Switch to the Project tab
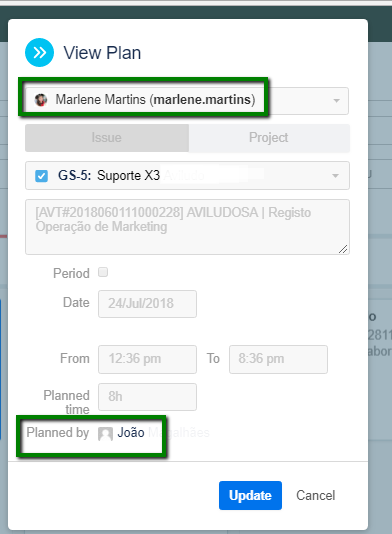392x534 pixels. [269, 138]
